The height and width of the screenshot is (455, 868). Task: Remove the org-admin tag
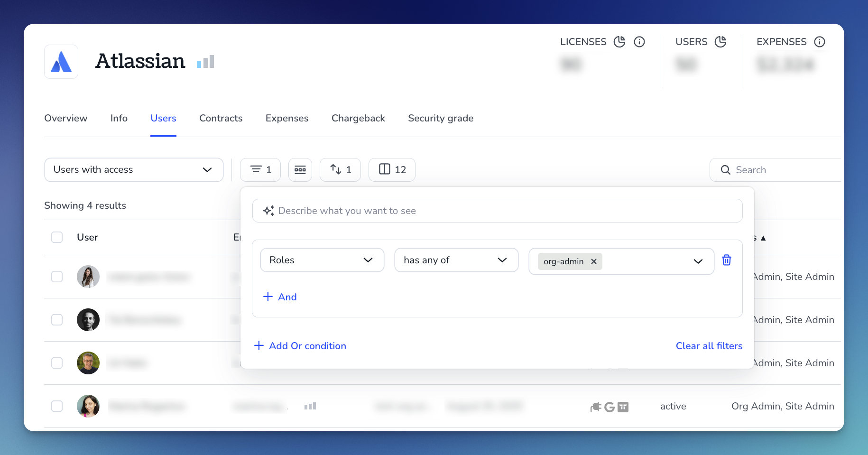click(x=593, y=261)
